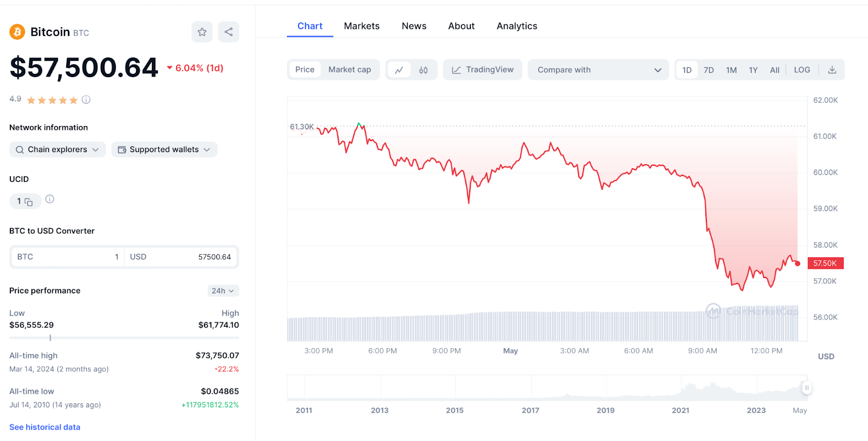Click the info icon next to UCID
This screenshot has width=868, height=441.
point(50,199)
